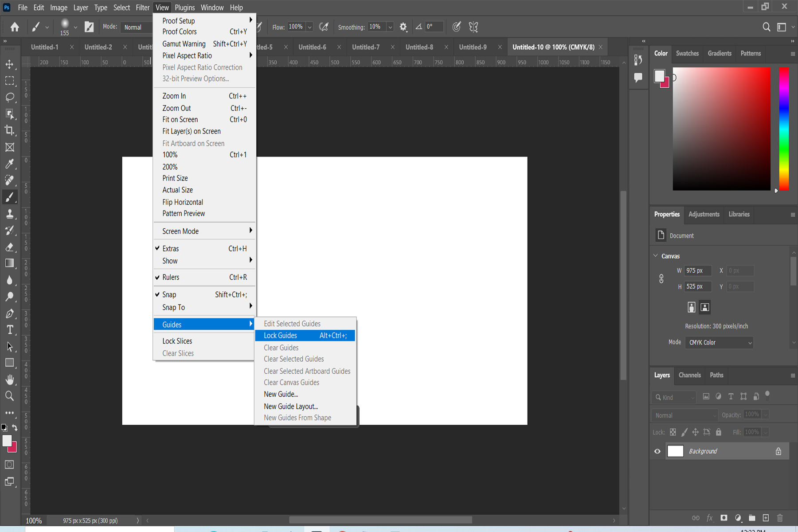Open the Smoothing percentage dropdown
This screenshot has height=532, width=798.
point(390,27)
